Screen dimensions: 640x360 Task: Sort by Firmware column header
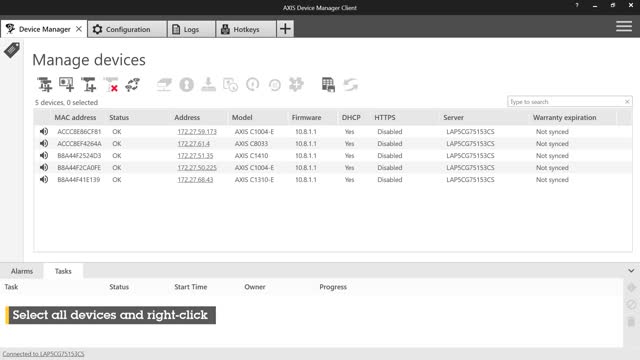point(306,118)
